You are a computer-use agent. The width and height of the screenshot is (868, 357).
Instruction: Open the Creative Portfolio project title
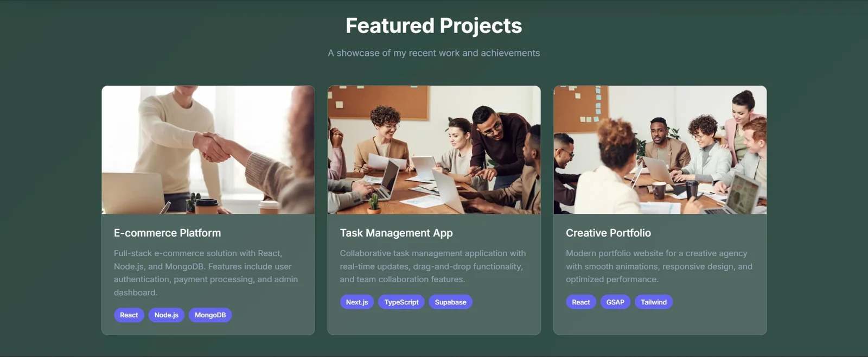click(x=608, y=233)
